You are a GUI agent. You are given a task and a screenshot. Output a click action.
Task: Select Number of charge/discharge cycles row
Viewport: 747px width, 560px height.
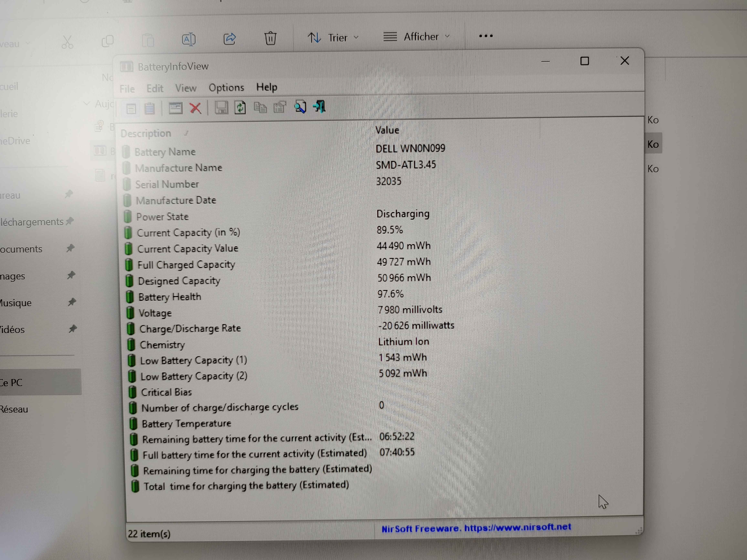[x=256, y=406]
